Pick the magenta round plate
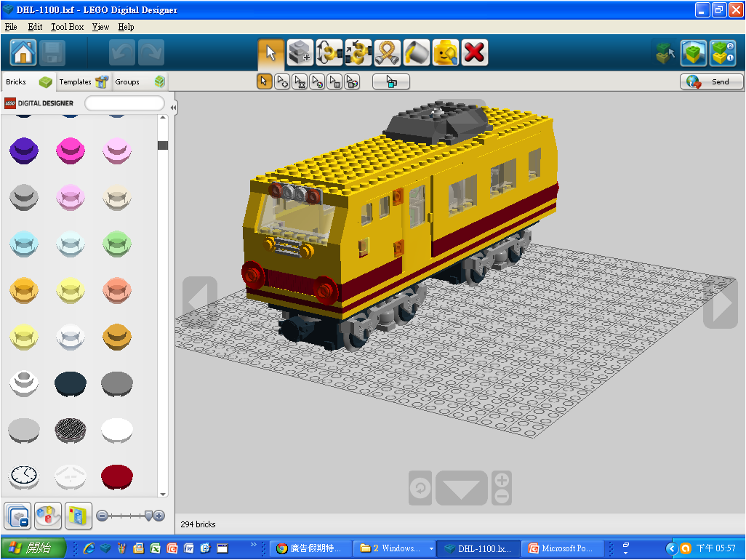The height and width of the screenshot is (560, 746). [x=71, y=151]
